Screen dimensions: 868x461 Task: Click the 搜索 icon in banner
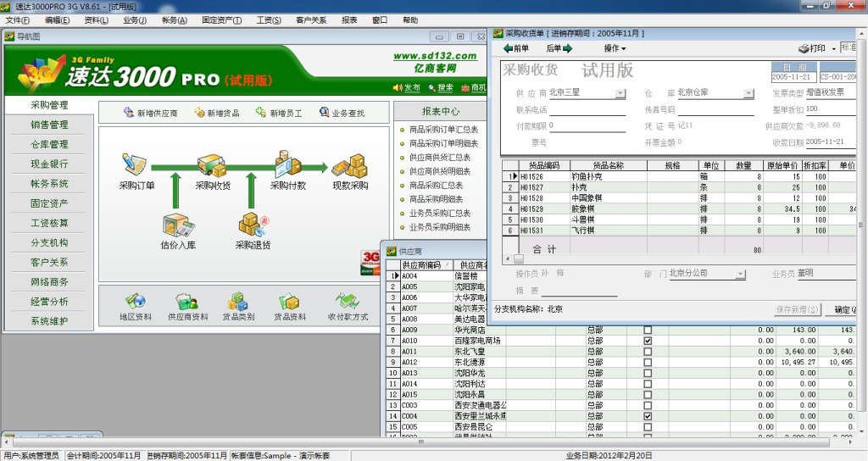[431, 87]
